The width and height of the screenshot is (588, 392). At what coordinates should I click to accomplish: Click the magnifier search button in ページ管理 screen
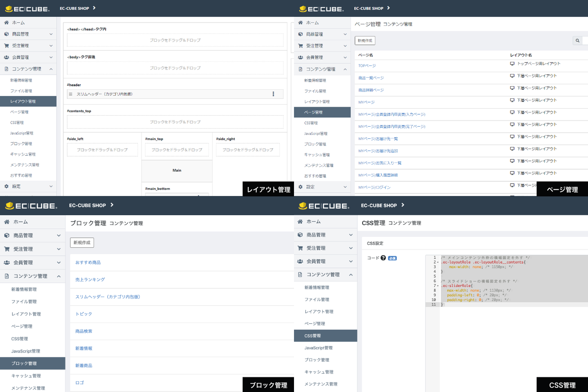click(x=577, y=40)
